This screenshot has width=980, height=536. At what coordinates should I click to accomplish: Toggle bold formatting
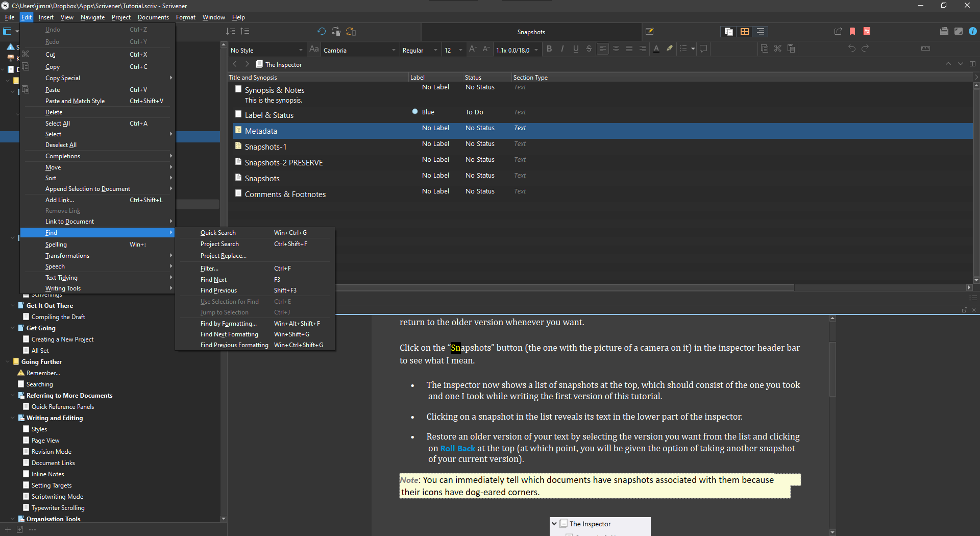coord(549,49)
